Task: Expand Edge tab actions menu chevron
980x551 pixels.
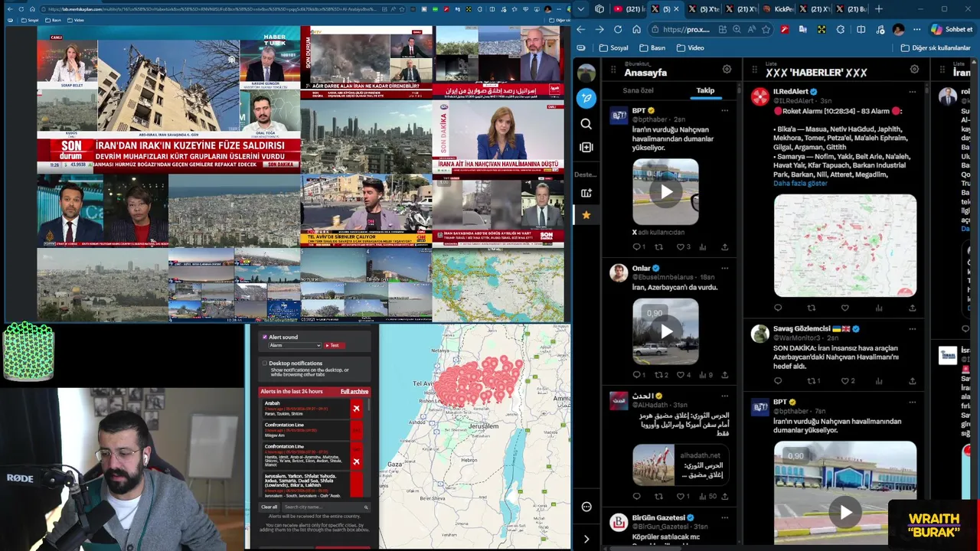Action: pos(582,9)
